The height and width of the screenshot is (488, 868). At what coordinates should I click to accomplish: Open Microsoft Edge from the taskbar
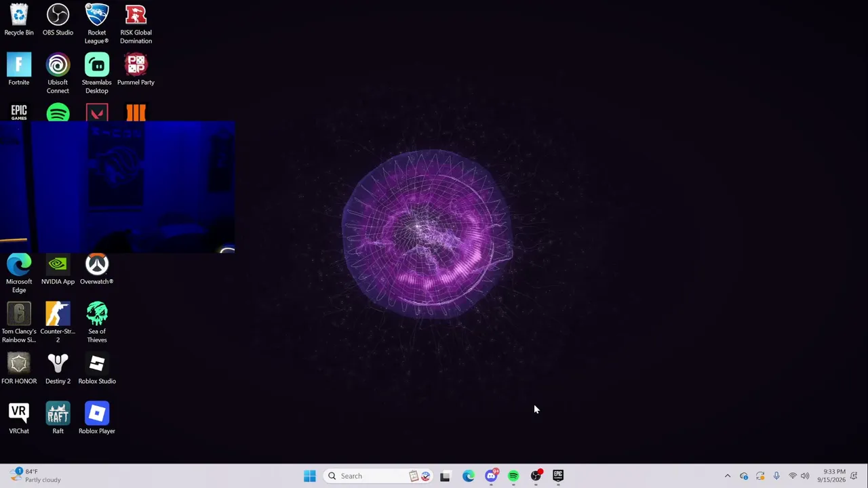[469, 476]
